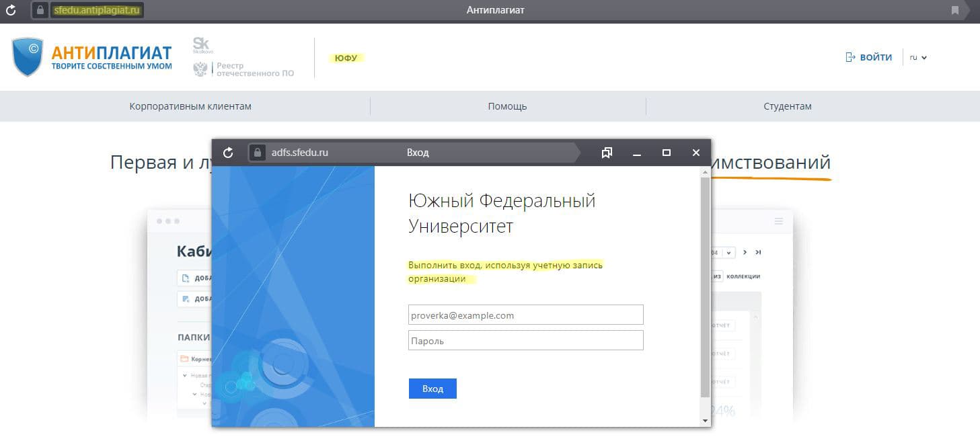Click the ПАПКИ heading in background preview
Screen dimensions: 980x439
pos(194,337)
